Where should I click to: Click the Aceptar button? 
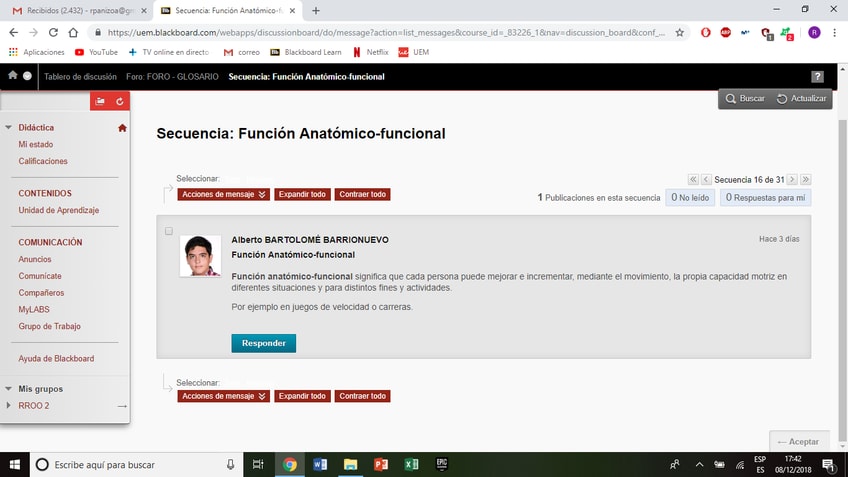[799, 442]
